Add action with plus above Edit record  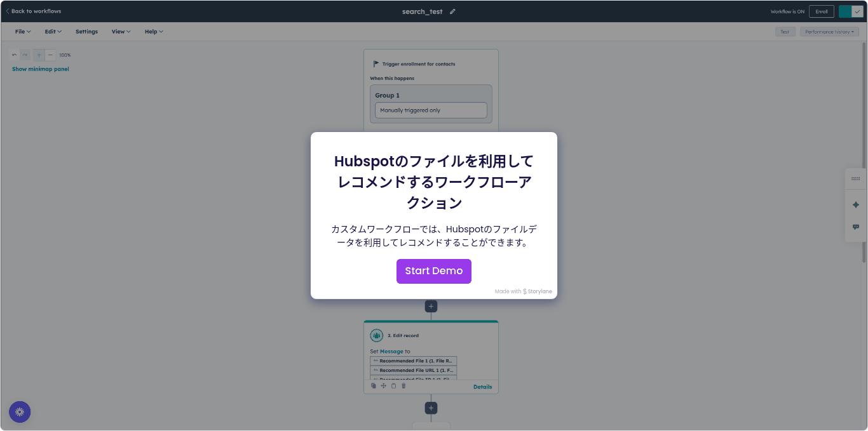[x=431, y=307]
